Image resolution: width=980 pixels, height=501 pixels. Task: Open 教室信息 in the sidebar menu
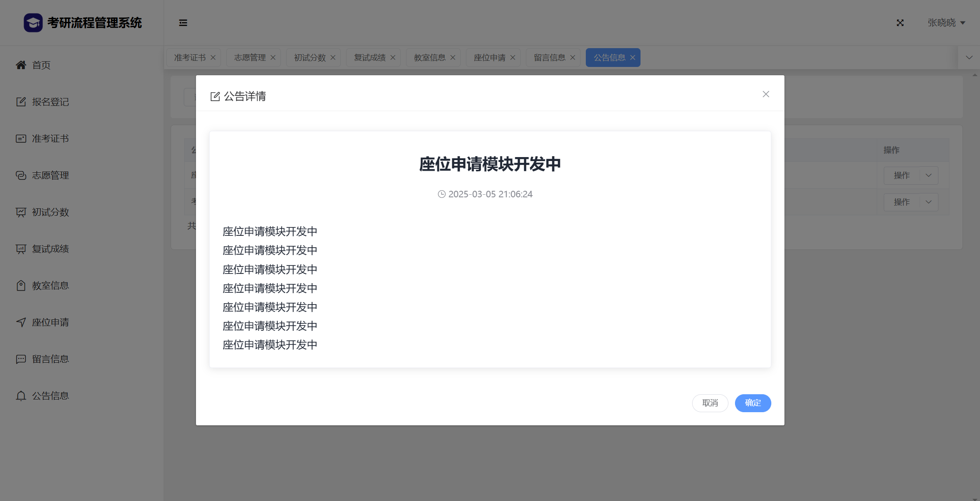50,286
